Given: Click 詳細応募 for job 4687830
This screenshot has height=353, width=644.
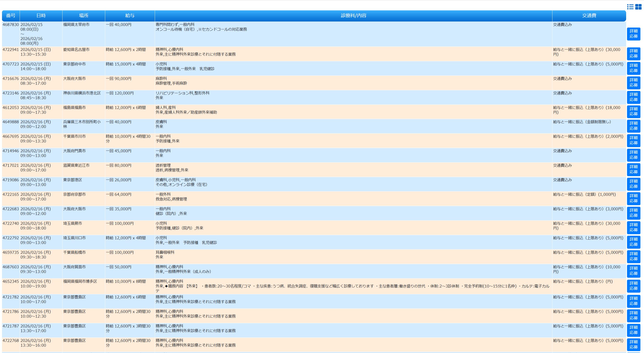Looking at the screenshot, I should (633, 34).
